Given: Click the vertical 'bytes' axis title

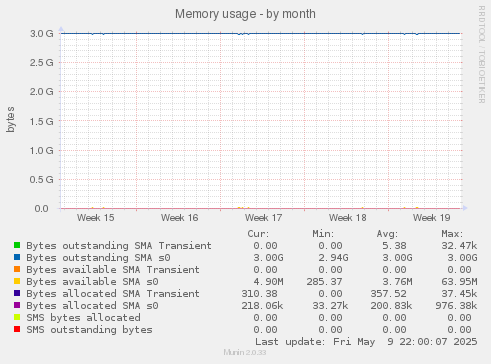Looking at the screenshot, I should point(10,119).
